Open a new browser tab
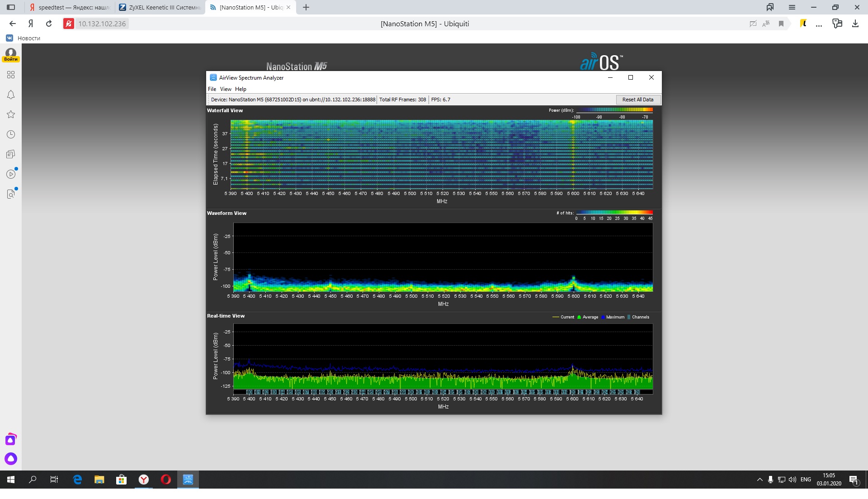Viewport: 868px width, 499px height. coord(306,7)
